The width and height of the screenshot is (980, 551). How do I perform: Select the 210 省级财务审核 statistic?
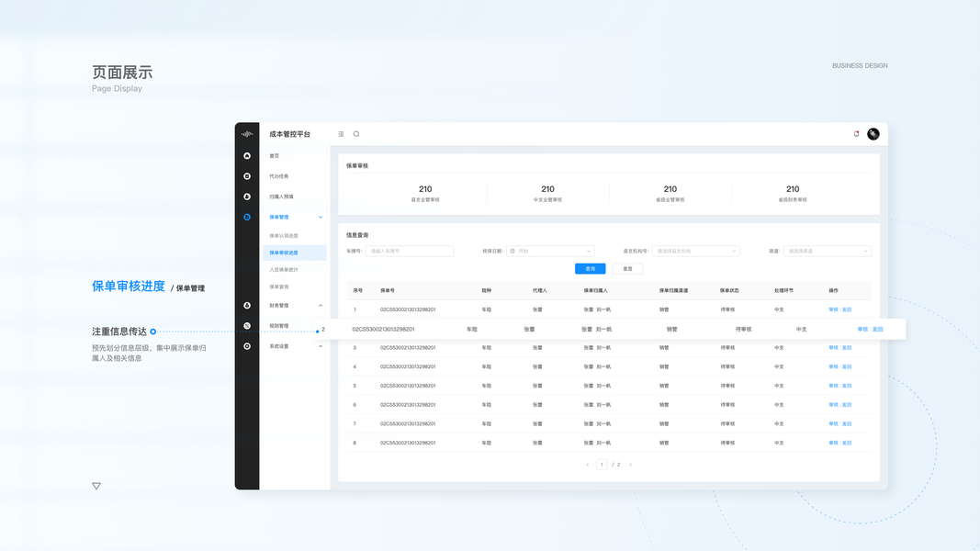(793, 193)
